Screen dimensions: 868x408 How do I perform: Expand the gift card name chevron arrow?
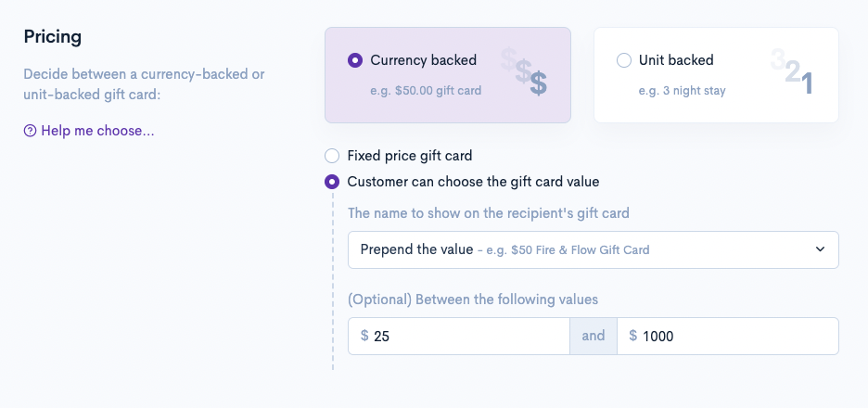click(x=820, y=249)
